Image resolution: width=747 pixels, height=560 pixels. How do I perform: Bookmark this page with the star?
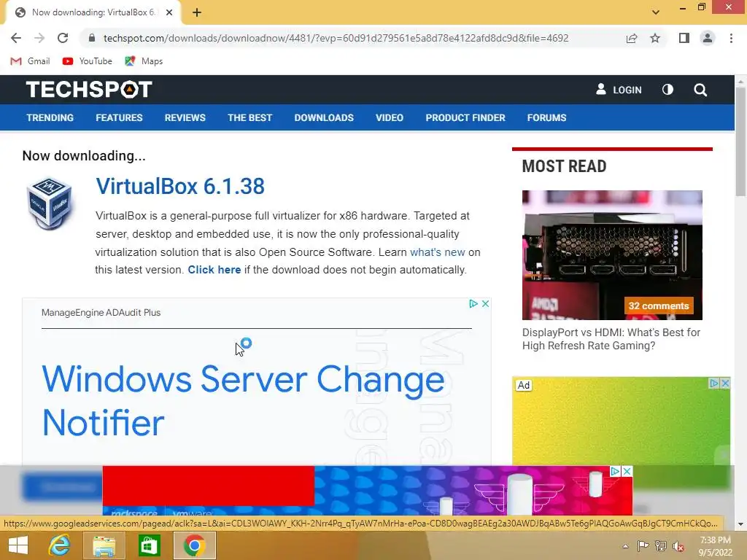click(655, 38)
